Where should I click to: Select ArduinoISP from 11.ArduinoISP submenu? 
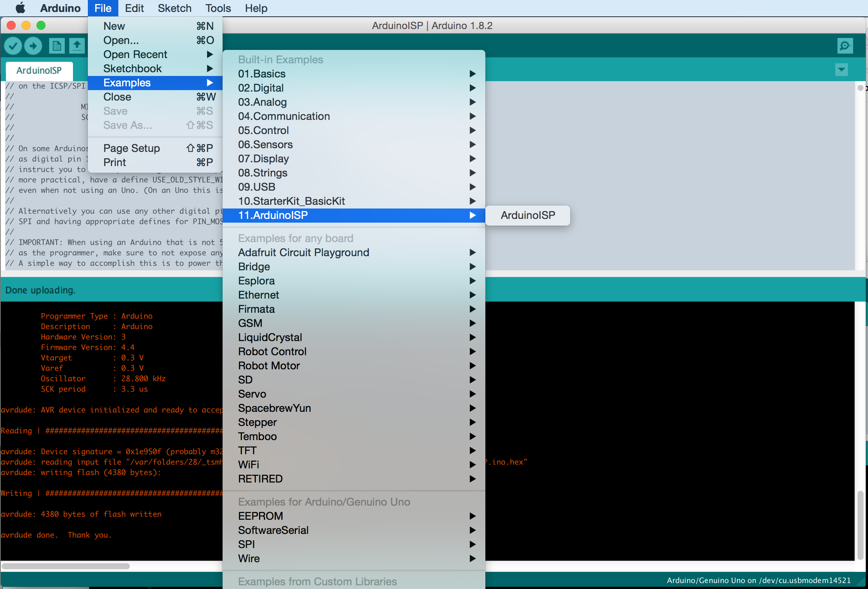529,215
